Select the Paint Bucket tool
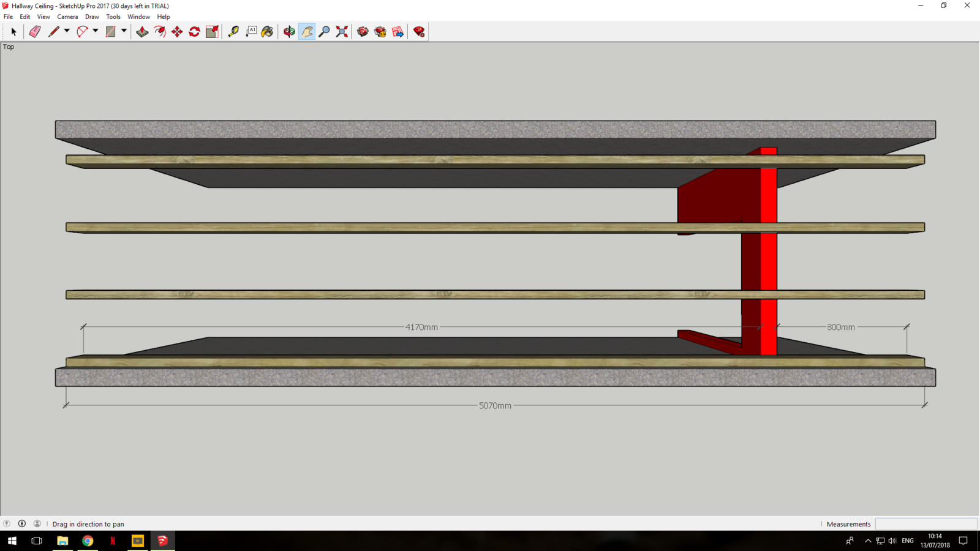The width and height of the screenshot is (980, 551). point(268,32)
